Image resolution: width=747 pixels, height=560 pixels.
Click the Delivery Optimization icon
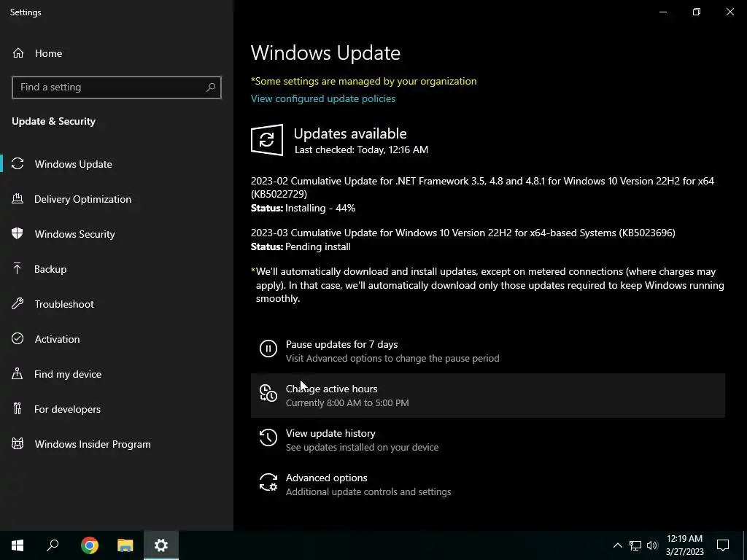tap(18, 198)
